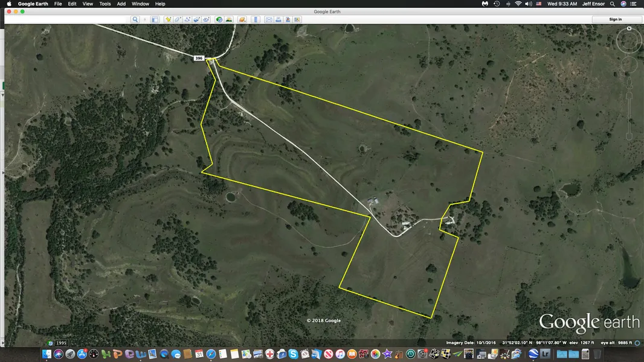644x362 pixels.
Task: Select the Add Polygon tool
Action: (178, 19)
